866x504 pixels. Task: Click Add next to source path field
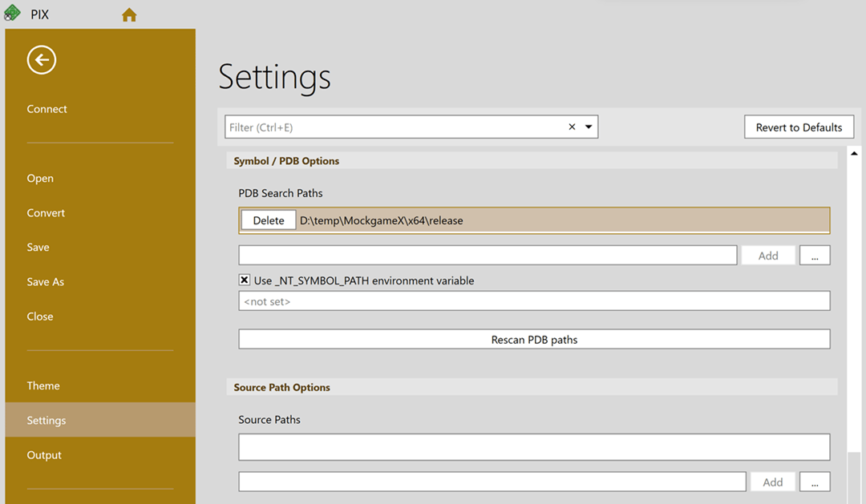tap(772, 482)
